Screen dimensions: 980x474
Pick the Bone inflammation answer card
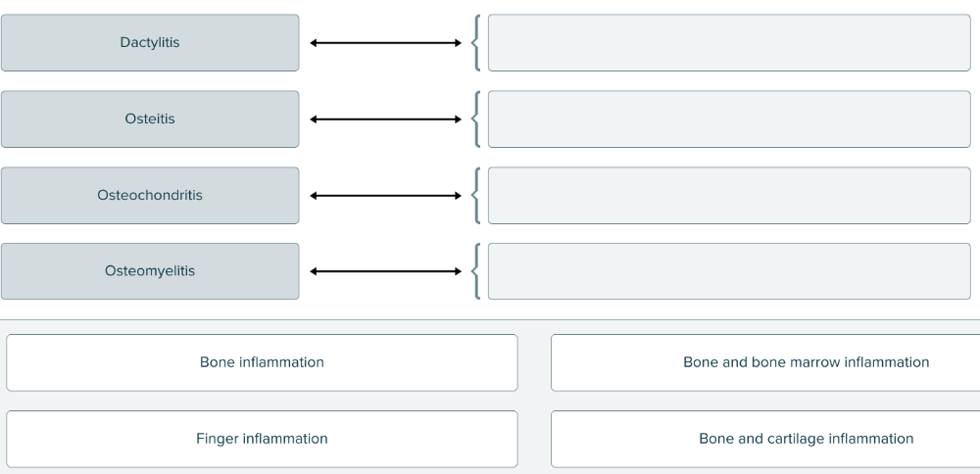coord(262,362)
